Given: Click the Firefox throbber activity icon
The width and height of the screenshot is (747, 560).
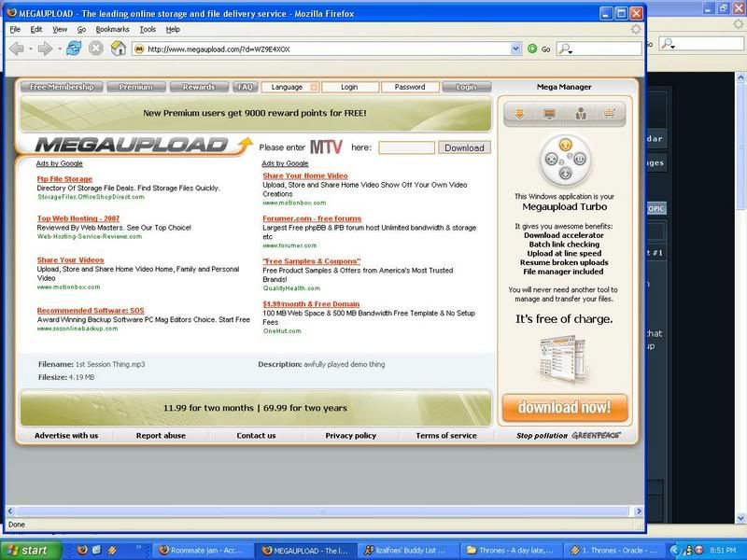Looking at the screenshot, I should click(636, 30).
